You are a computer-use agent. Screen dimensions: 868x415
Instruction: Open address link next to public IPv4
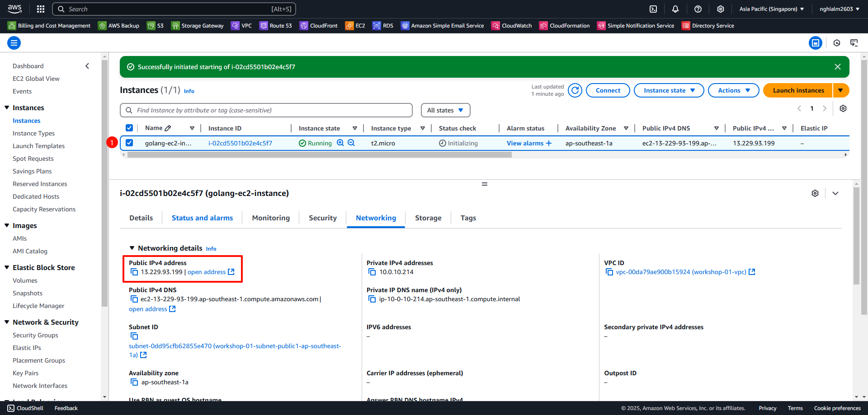[211, 272]
